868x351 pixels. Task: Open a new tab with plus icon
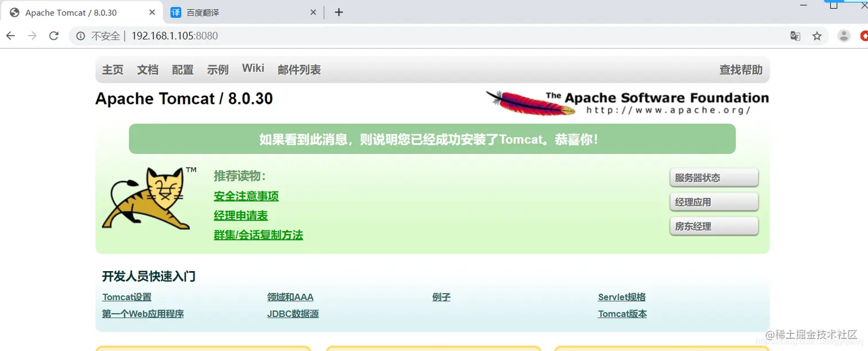coord(339,12)
